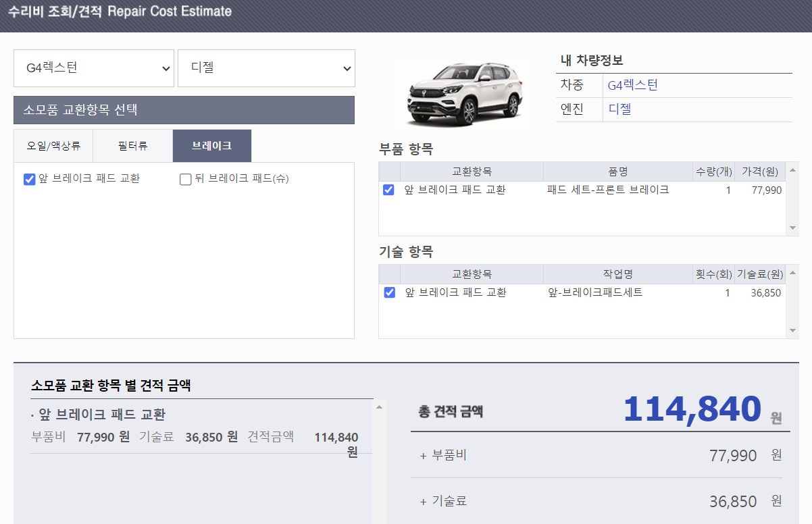Image resolution: width=812 pixels, height=524 pixels.
Task: Click the 작업명 column header
Action: [x=617, y=274]
